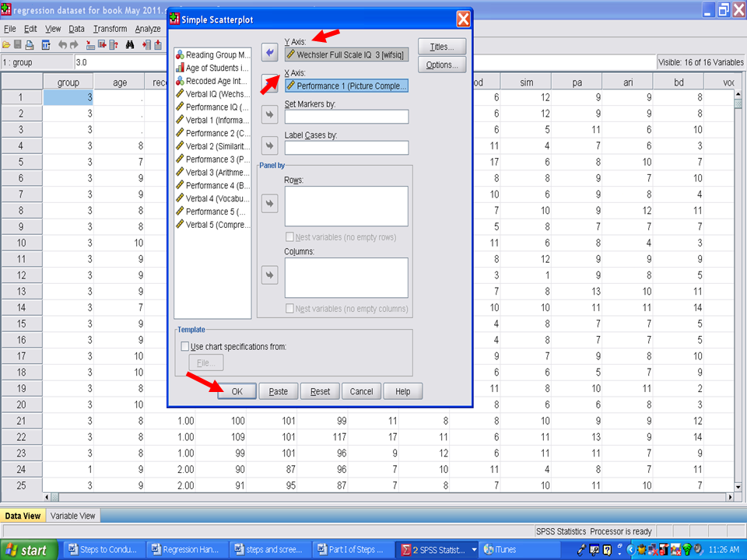The width and height of the screenshot is (747, 560).
Task: Open the Transform menu
Action: (x=110, y=29)
